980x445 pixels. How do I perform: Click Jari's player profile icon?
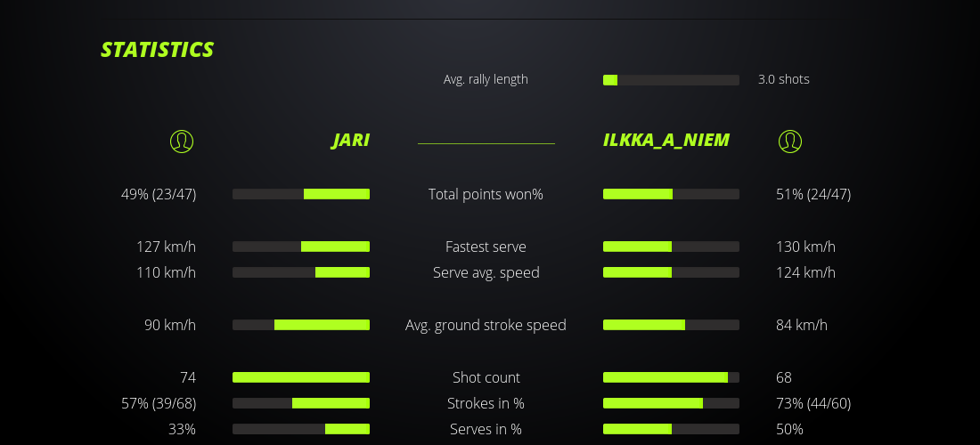(181, 141)
